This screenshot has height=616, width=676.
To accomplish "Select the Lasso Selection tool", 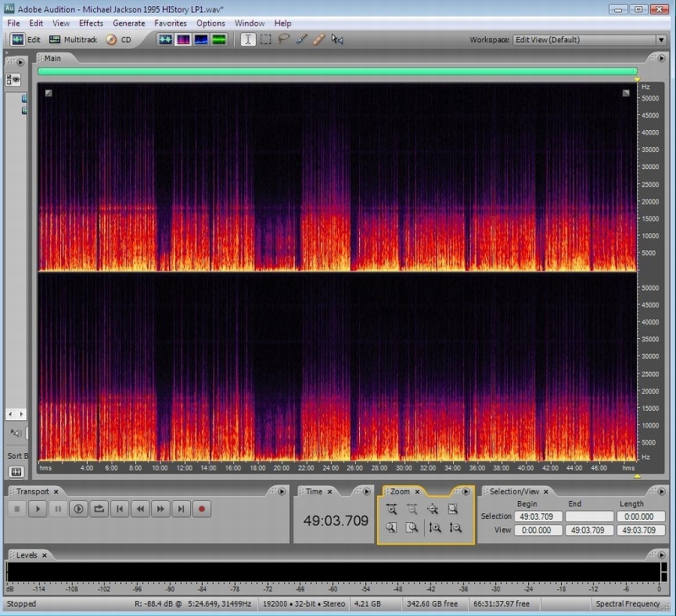I will 284,40.
